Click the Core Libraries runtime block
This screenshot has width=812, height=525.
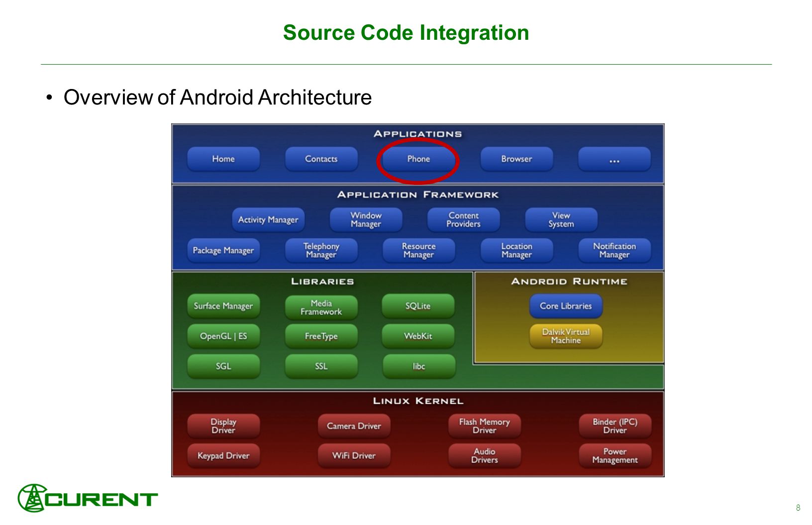point(566,306)
